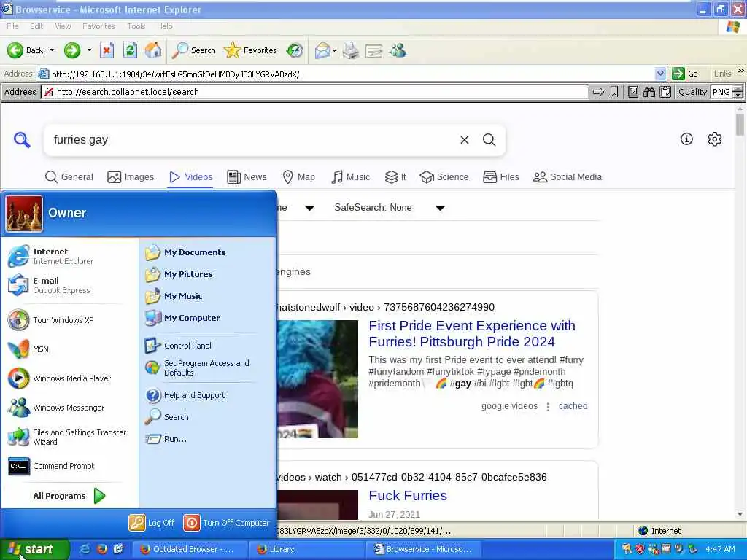Screen dimensions: 747x560
Task: Click Run... in Start menu
Action: pos(166,439)
